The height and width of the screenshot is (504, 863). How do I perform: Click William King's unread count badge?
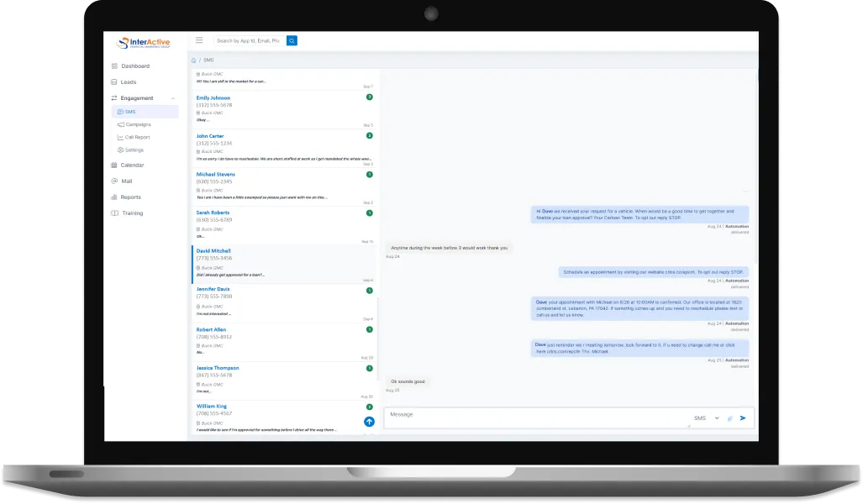369,407
